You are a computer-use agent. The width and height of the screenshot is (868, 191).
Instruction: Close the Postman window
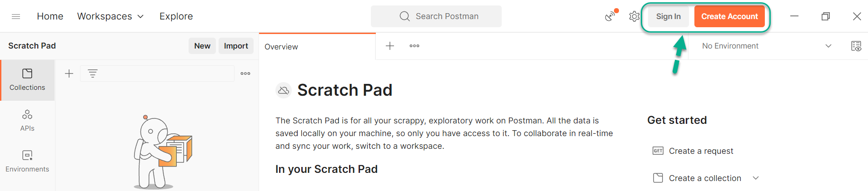coord(857,16)
